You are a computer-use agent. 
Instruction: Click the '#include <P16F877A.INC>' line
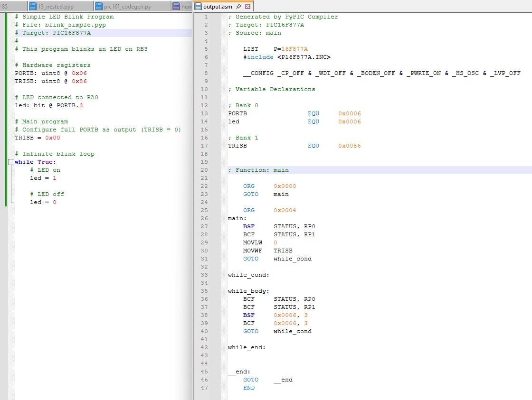287,57
